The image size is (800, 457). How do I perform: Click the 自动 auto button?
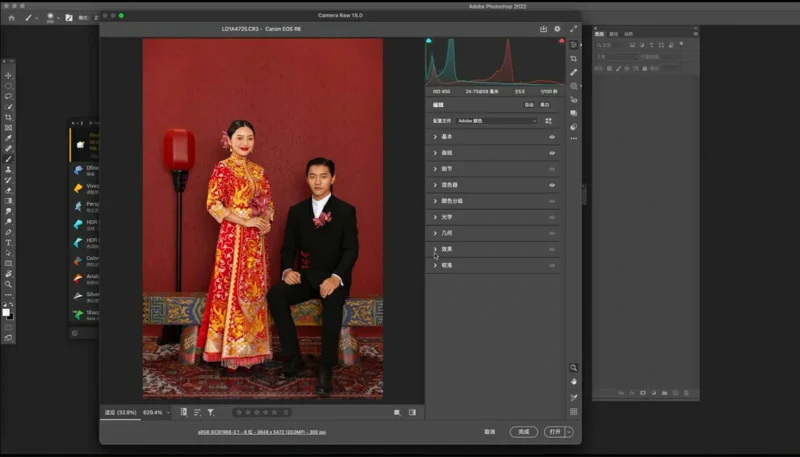tap(528, 104)
